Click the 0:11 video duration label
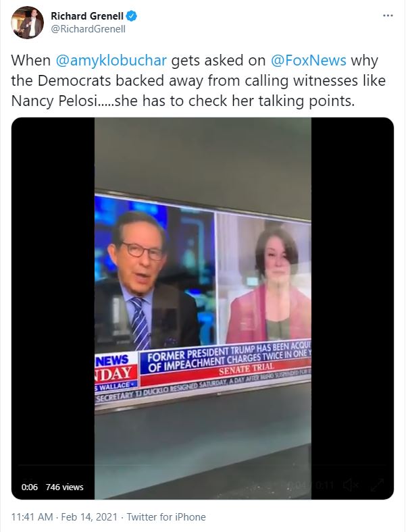 325,485
